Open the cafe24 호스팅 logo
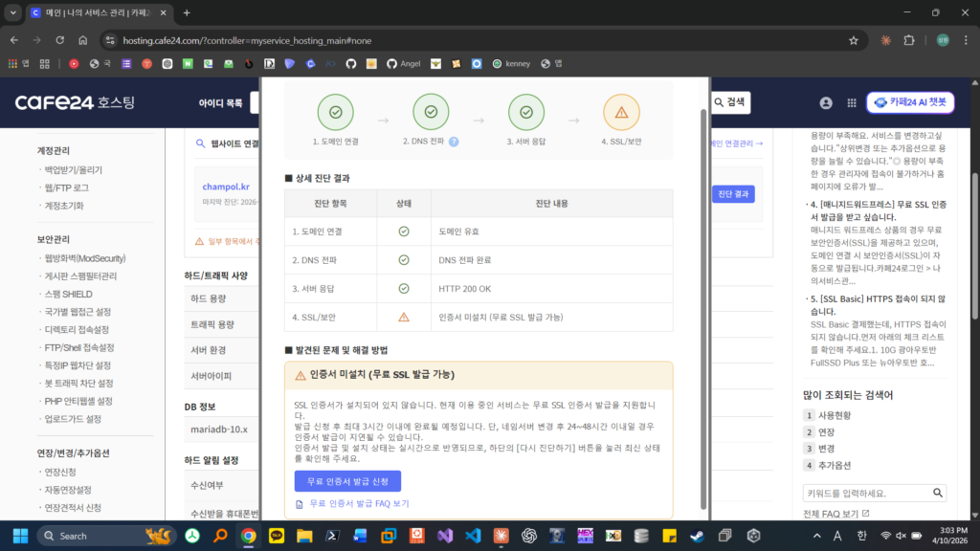The height and width of the screenshot is (551, 980). pos(75,102)
